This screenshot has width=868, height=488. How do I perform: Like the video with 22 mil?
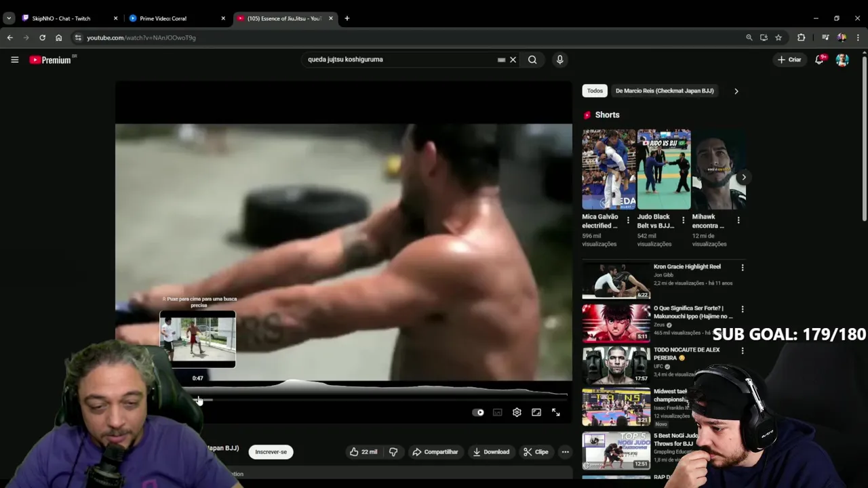point(364,451)
